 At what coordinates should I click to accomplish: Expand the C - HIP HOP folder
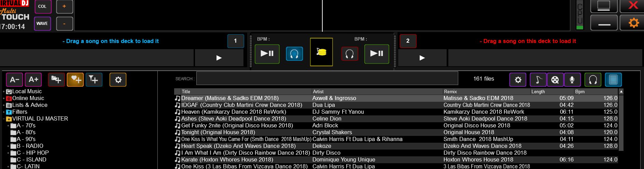8,153
